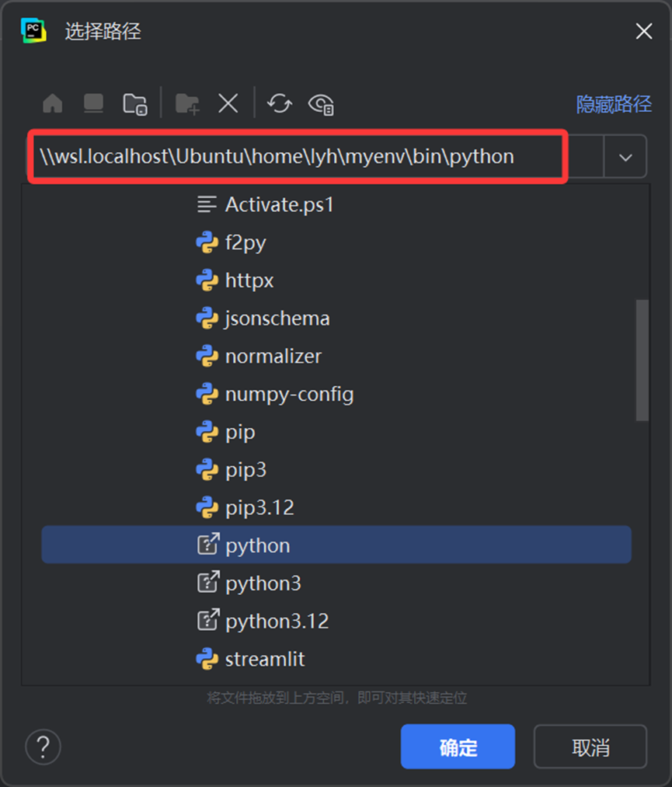
Task: Refresh the file listing
Action: coord(279,103)
